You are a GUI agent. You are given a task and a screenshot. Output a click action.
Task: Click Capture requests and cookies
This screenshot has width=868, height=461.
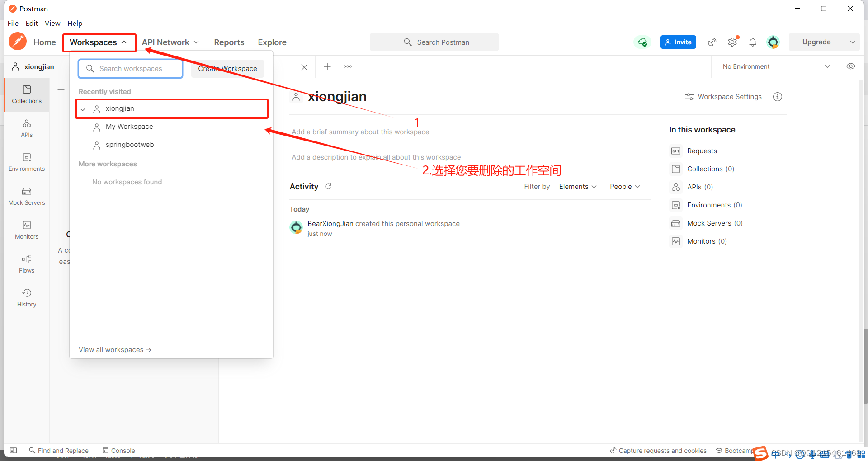[x=658, y=450]
